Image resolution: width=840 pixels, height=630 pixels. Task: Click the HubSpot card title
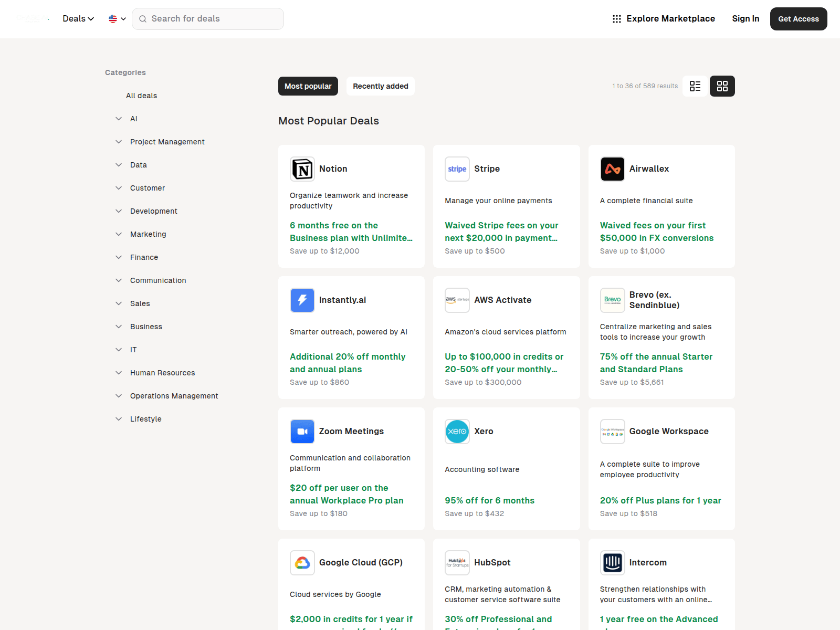(x=492, y=563)
